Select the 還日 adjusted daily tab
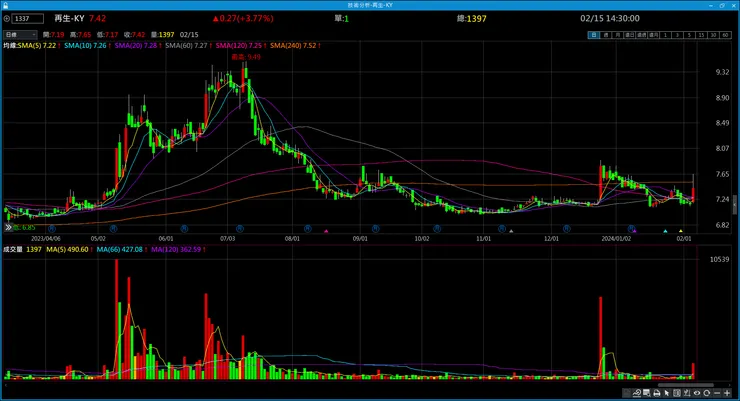740x401 pixels. coord(630,35)
